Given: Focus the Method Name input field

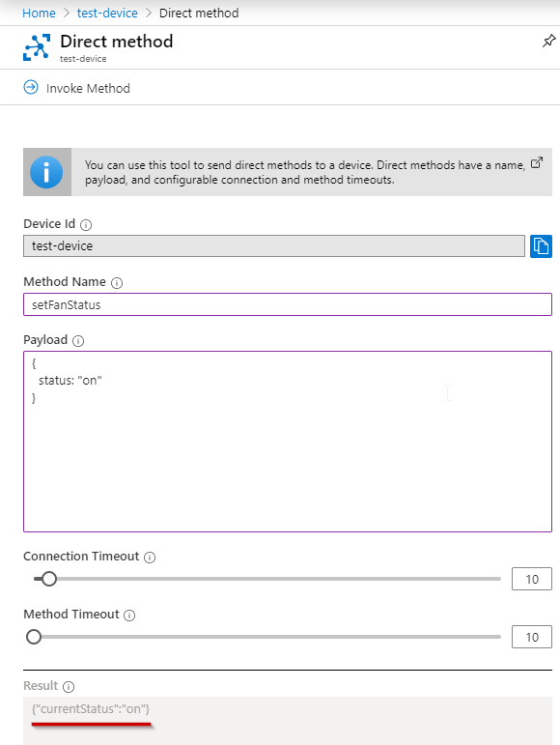Looking at the screenshot, I should (288, 304).
